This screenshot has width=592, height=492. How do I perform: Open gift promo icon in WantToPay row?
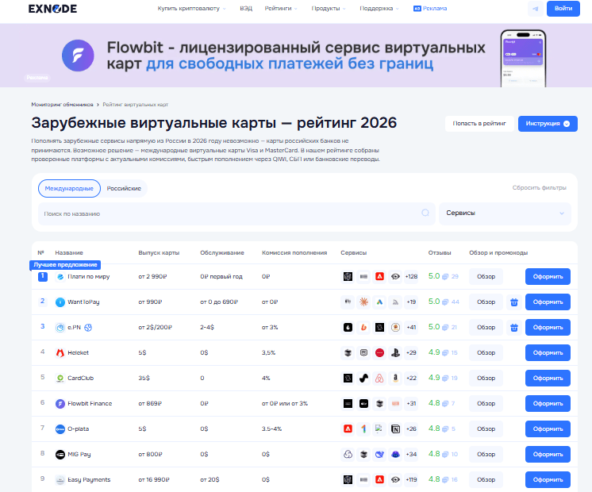(514, 302)
